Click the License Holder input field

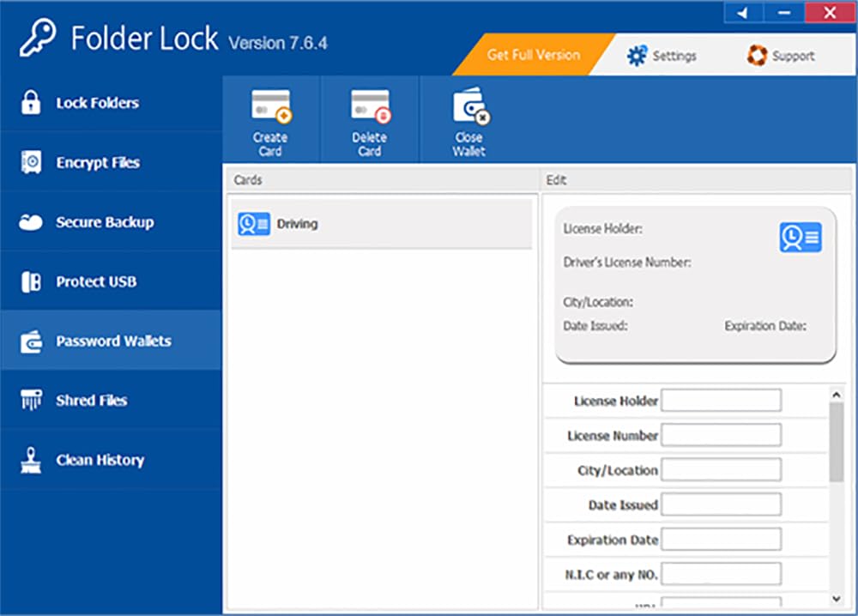pyautogui.click(x=721, y=401)
